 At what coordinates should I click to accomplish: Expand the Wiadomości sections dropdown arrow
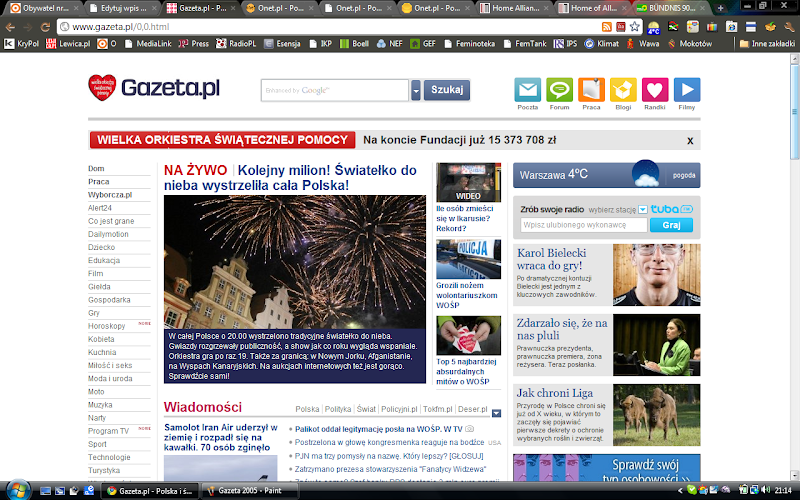(496, 413)
